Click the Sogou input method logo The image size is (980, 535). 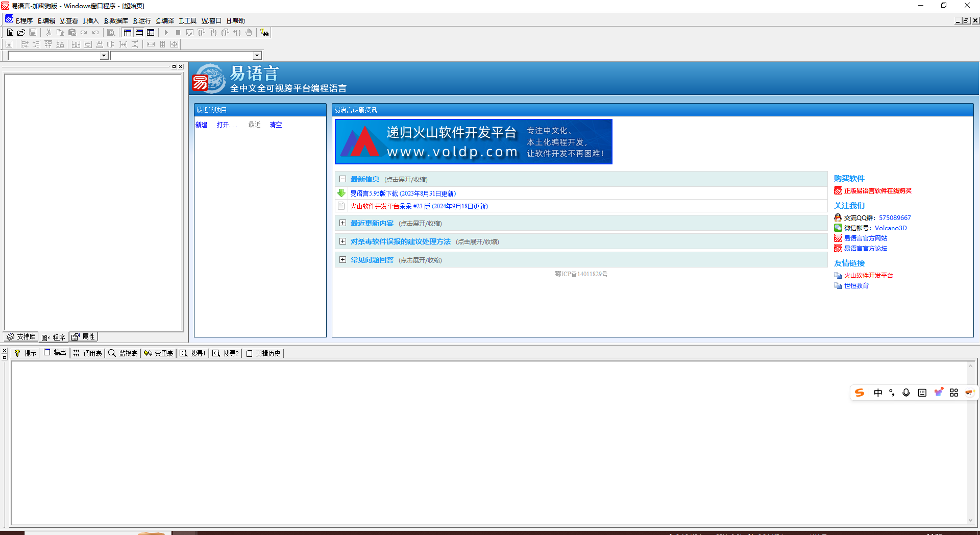(860, 393)
